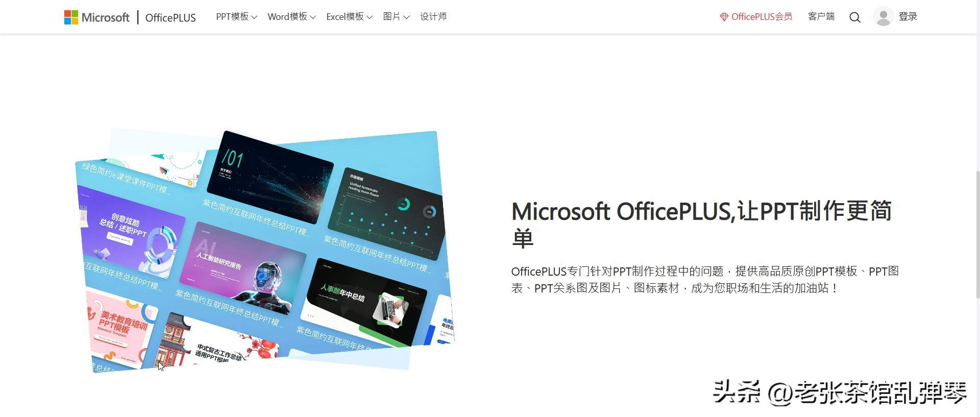Click the Microsoft four-color logo
The height and width of the screenshot is (417, 980).
pyautogui.click(x=71, y=17)
